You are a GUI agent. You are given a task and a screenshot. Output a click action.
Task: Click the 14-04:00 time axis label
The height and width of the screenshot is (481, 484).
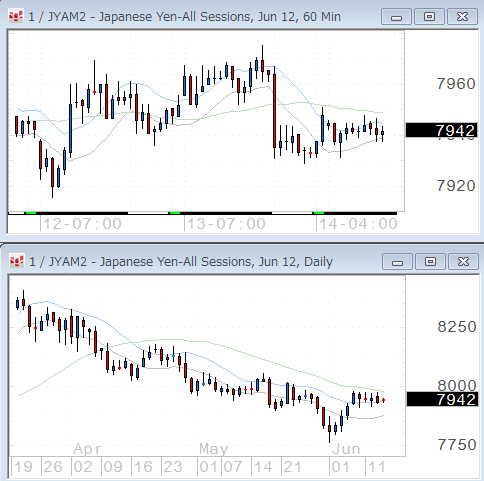click(358, 224)
